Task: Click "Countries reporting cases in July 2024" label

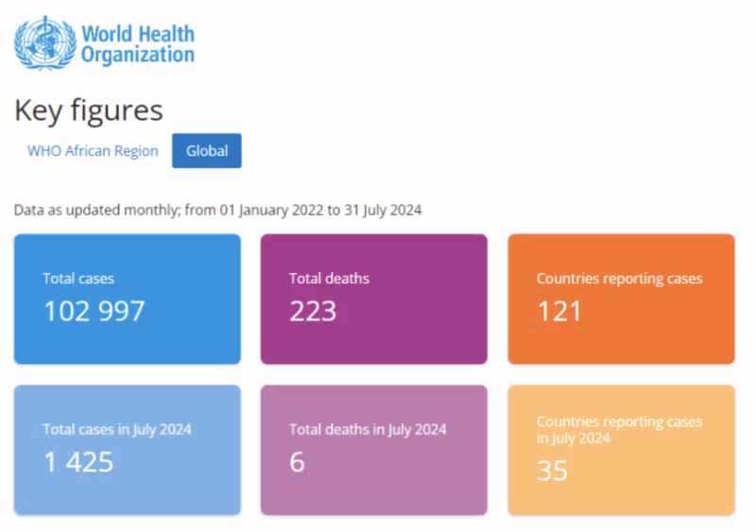Action: 619,430
